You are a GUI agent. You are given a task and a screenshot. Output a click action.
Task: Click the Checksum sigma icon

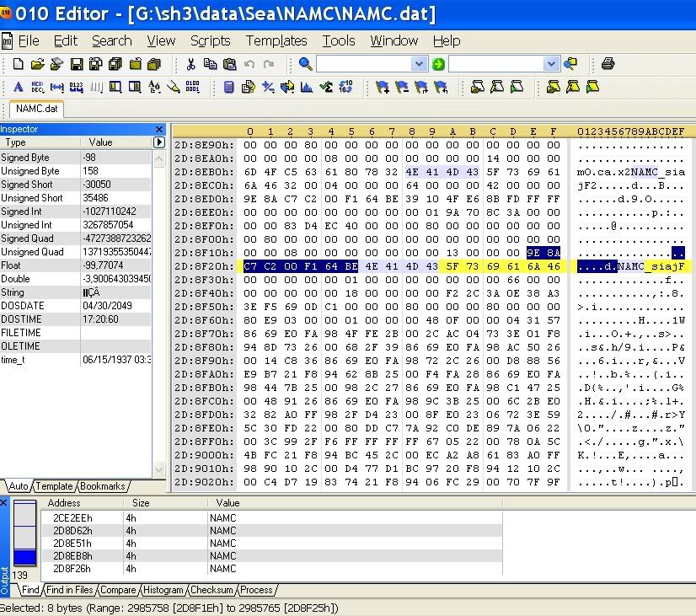(x=326, y=87)
